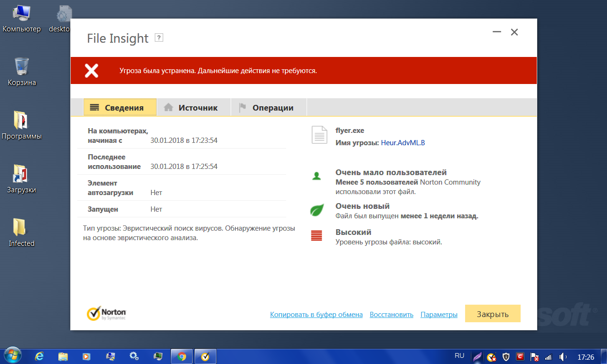Viewport: 607px width, 364px height.
Task: Switch to Chrome on taskbar
Action: coord(182,356)
